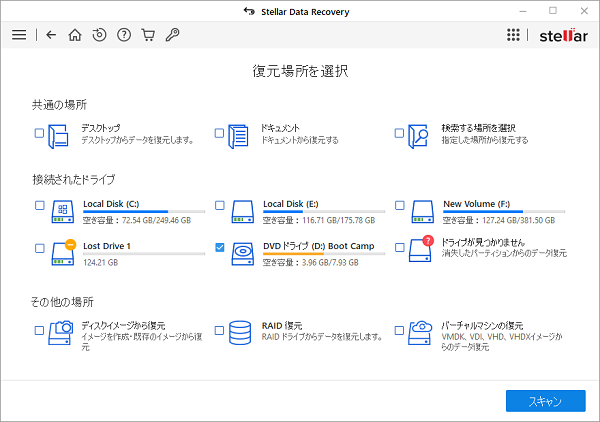Viewport: 600px width, 422px height.
Task: Tick the ドライブが見つかりません checkbox
Action: point(400,247)
